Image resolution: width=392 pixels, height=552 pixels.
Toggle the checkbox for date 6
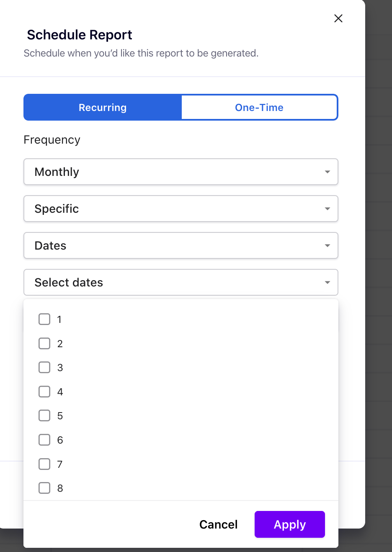44,440
